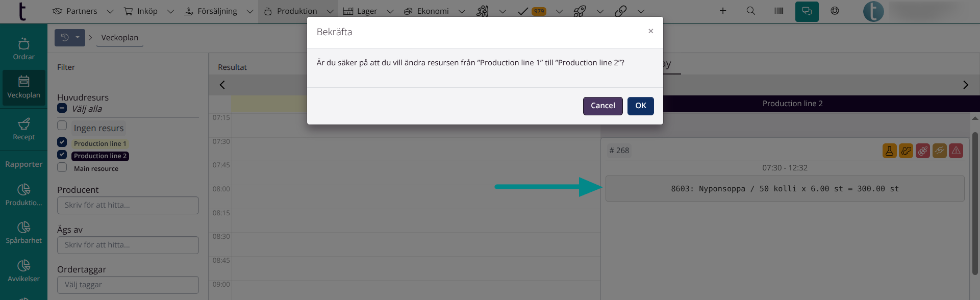Image resolution: width=980 pixels, height=300 pixels.
Task: Open Recept in the left sidebar
Action: pos(24,130)
